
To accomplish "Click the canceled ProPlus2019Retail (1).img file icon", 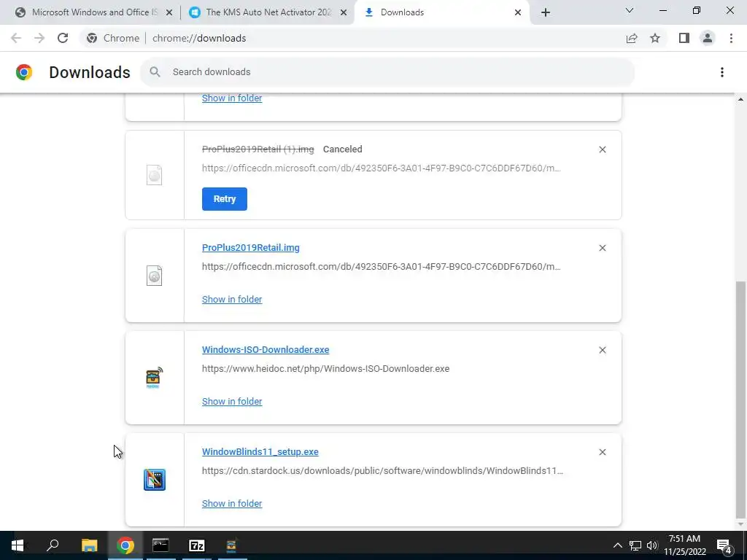I will pos(155,175).
